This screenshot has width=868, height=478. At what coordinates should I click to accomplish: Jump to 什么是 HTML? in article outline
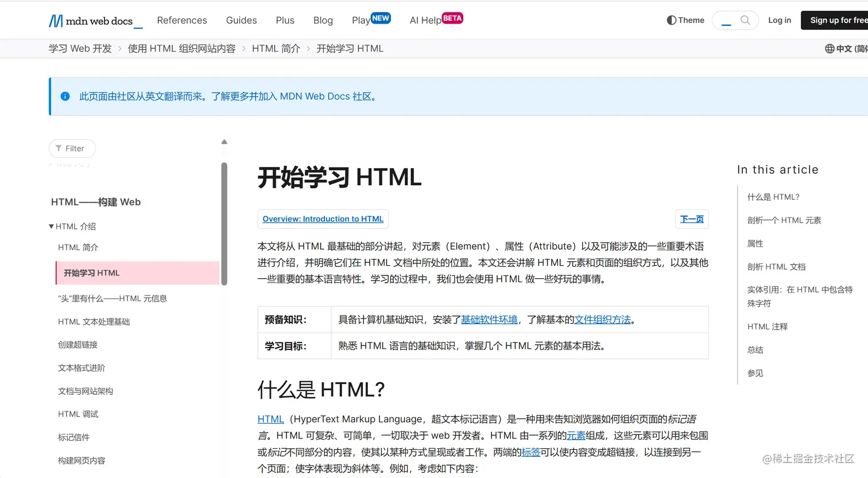[x=773, y=197]
